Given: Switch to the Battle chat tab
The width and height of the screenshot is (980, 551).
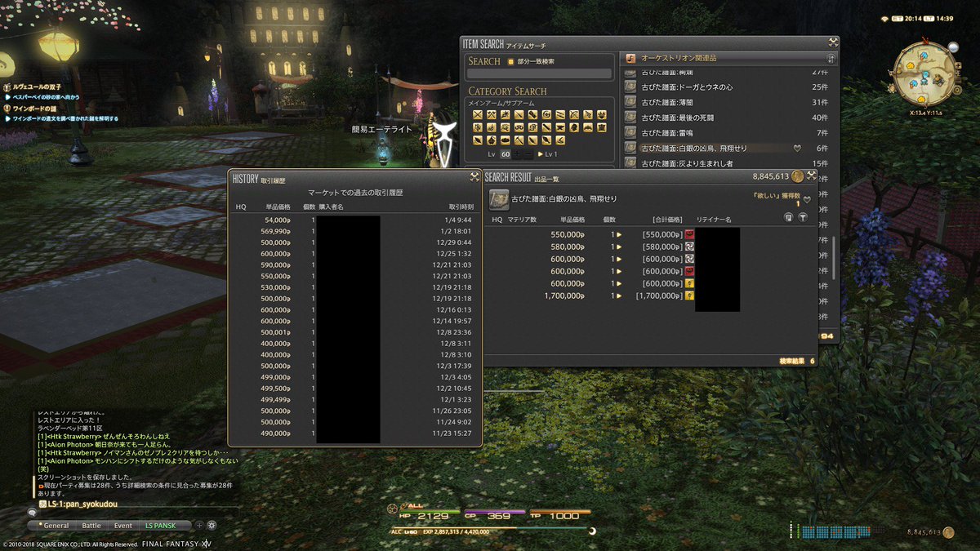Looking at the screenshot, I should [91, 526].
